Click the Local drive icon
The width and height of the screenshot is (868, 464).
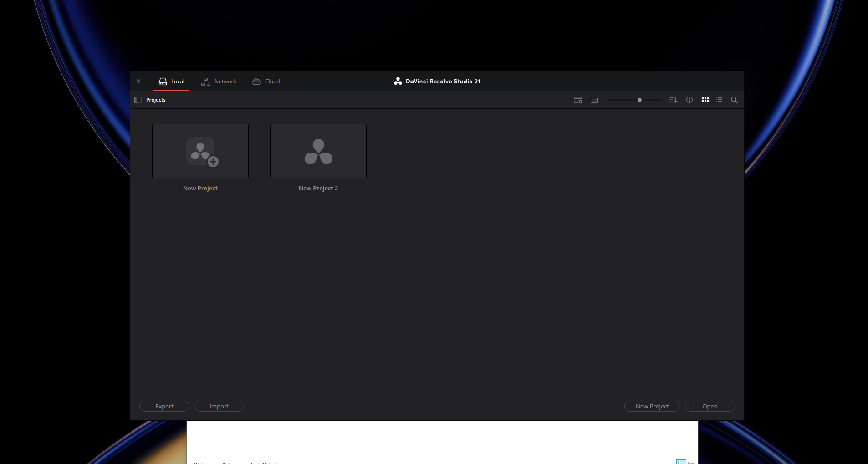(163, 82)
